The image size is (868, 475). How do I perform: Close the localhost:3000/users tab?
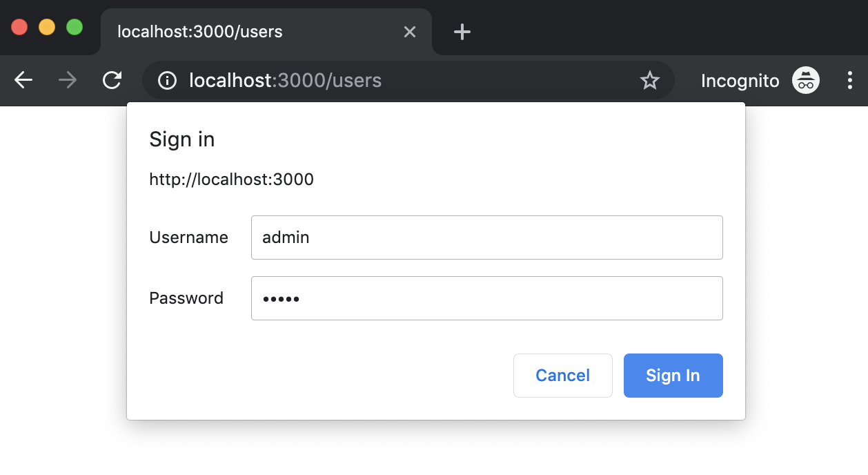click(x=410, y=32)
